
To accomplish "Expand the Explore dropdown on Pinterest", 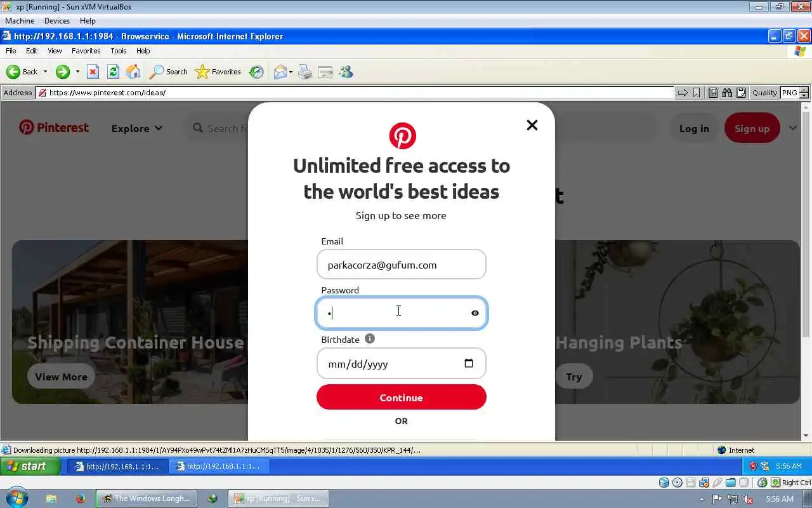I will coord(137,128).
